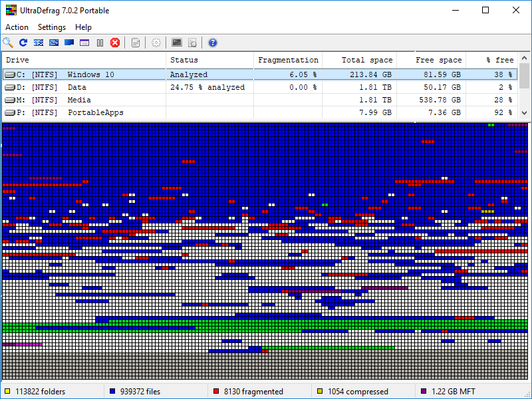This screenshot has height=399, width=532.
Task: Click the Repeat action arrow icon
Action: click(23, 43)
